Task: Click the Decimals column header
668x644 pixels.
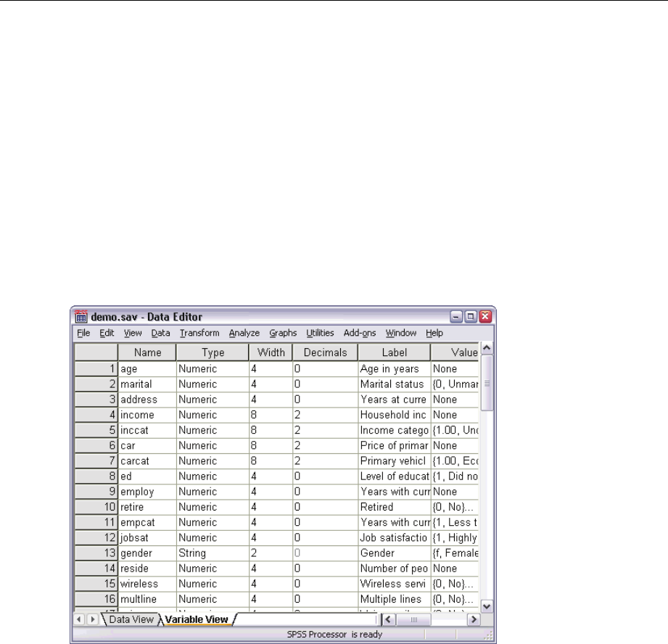Action: click(x=325, y=352)
